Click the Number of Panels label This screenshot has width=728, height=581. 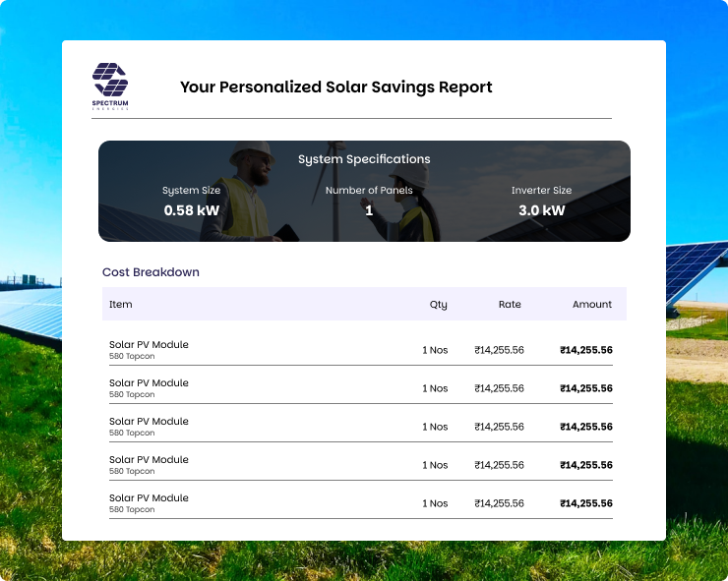point(369,191)
